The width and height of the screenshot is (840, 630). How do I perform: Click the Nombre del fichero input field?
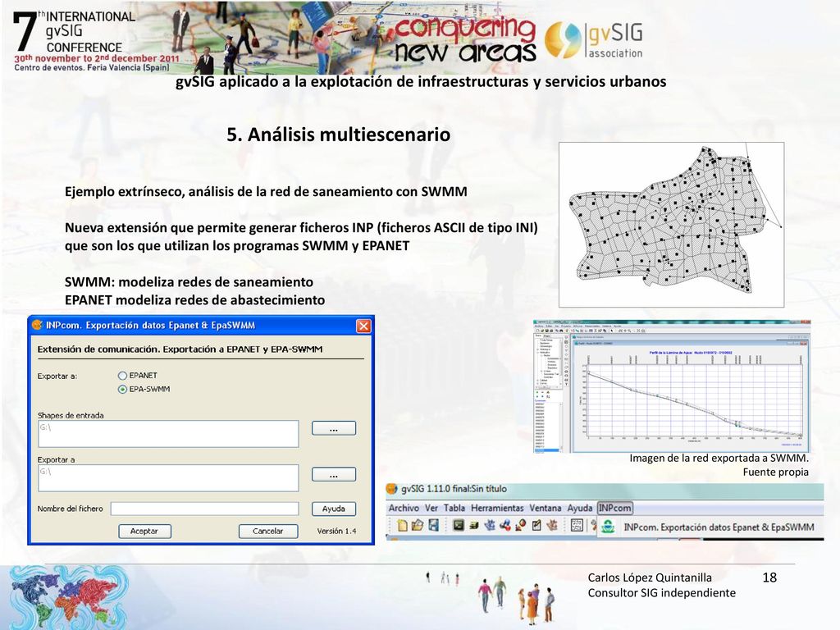[x=204, y=509]
